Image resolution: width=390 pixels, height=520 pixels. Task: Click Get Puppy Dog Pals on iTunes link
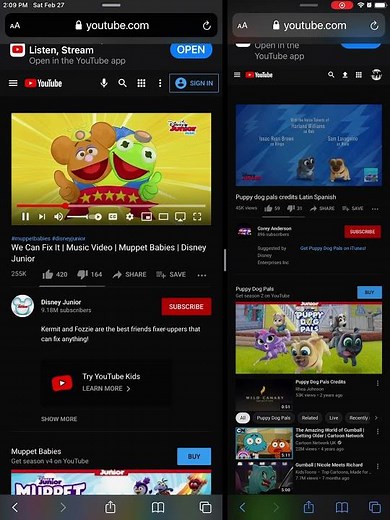click(x=333, y=248)
